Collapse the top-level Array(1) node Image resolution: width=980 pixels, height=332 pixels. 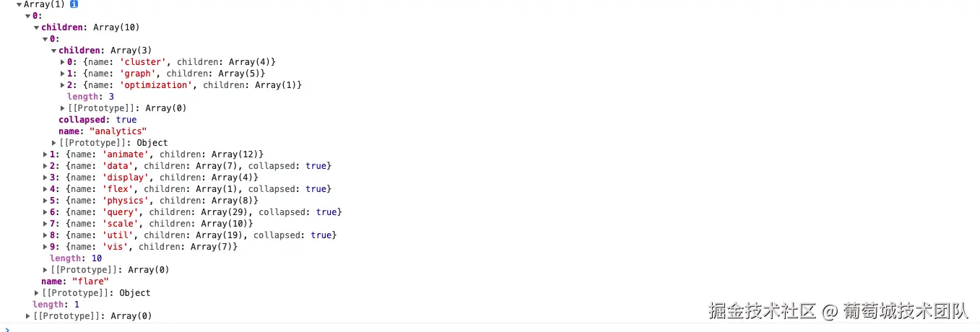[19, 4]
